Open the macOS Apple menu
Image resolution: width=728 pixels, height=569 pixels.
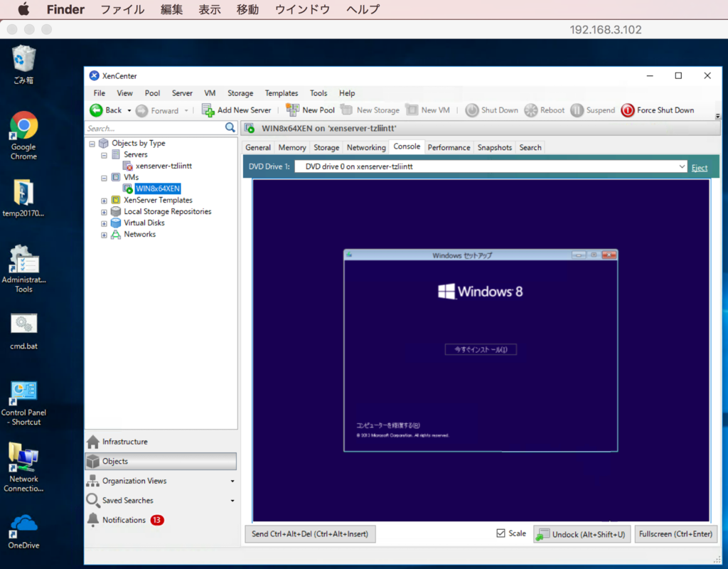[x=23, y=9]
